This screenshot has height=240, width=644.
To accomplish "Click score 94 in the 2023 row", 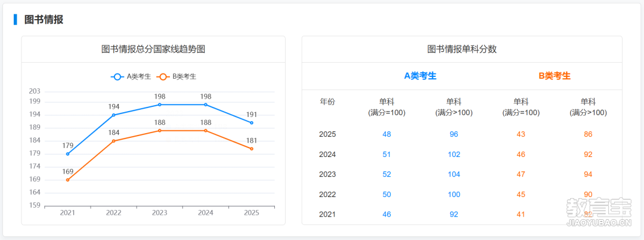I will pyautogui.click(x=588, y=174).
